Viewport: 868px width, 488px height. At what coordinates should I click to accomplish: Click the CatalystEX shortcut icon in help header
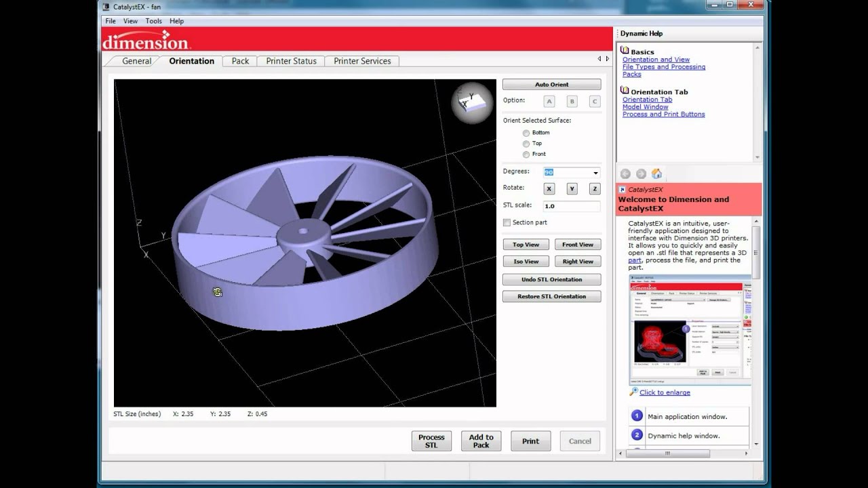(x=622, y=190)
